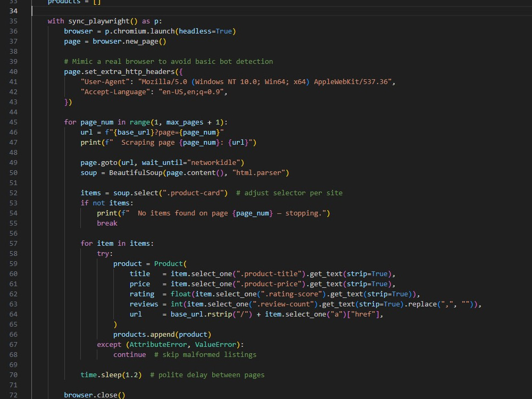This screenshot has height=399, width=532.
Task: Click the 'Mimic a real browser' comment
Action: [168, 61]
